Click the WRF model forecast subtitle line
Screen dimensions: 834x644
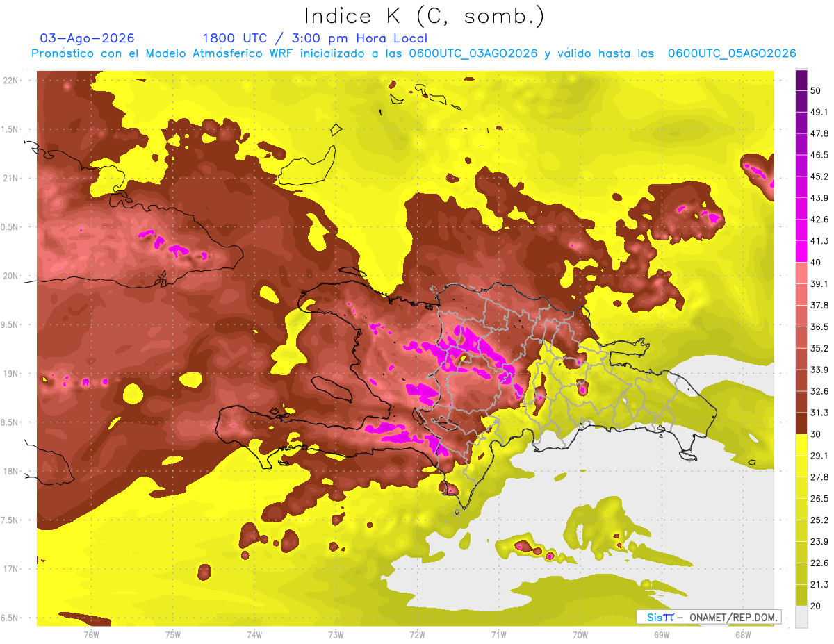pyautogui.click(x=414, y=53)
